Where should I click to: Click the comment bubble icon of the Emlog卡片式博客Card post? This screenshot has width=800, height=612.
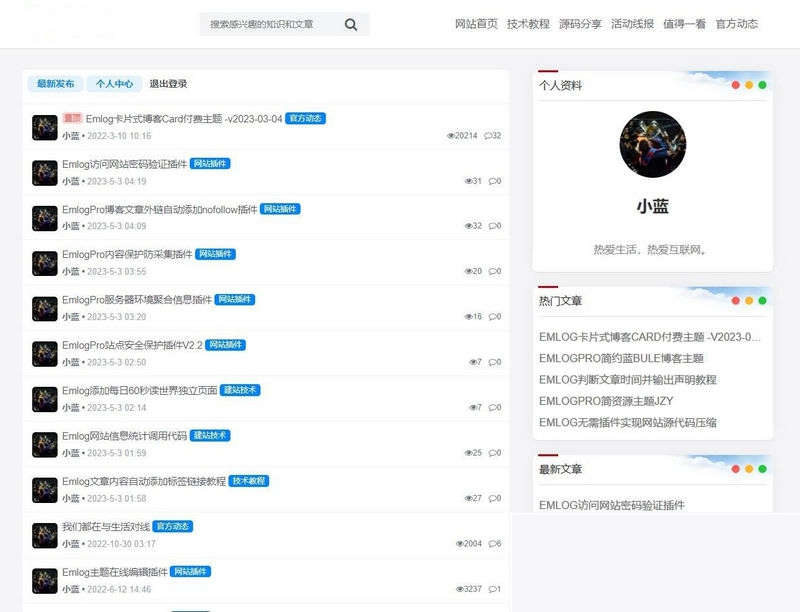tap(488, 136)
